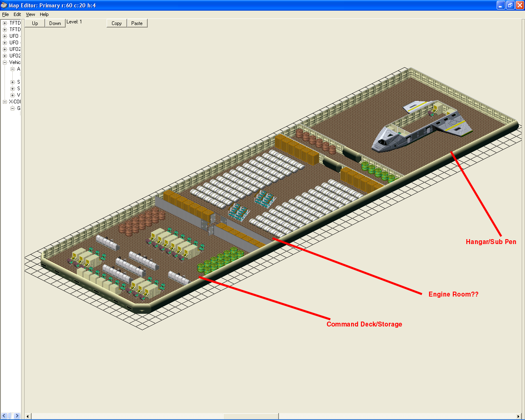Screen dimensions: 525x420
Task: Move down one map level with Down button
Action: (x=55, y=23)
